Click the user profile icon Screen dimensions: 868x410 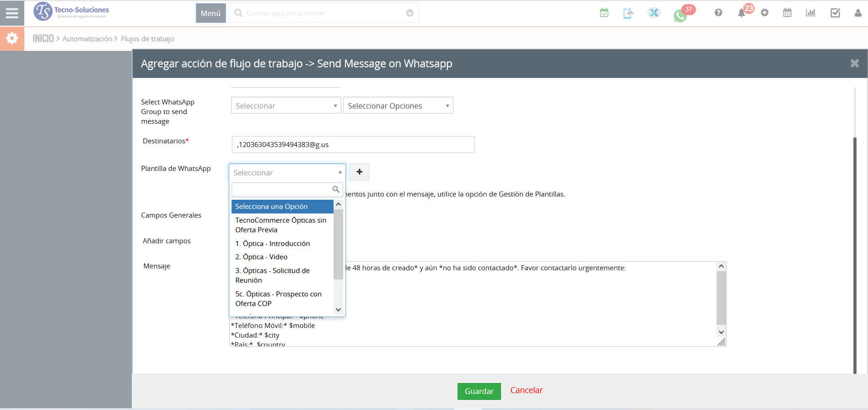tap(858, 13)
